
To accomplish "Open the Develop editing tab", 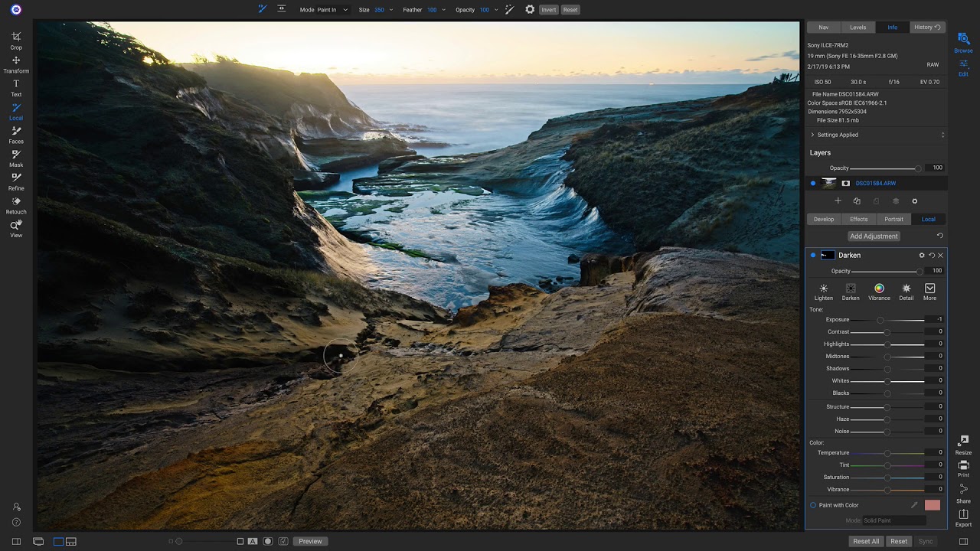I will (x=824, y=219).
